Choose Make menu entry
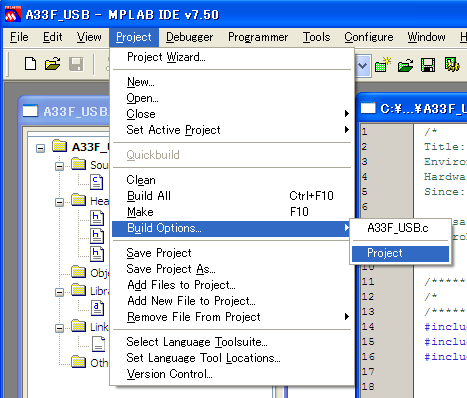The image size is (467, 398). [232, 212]
